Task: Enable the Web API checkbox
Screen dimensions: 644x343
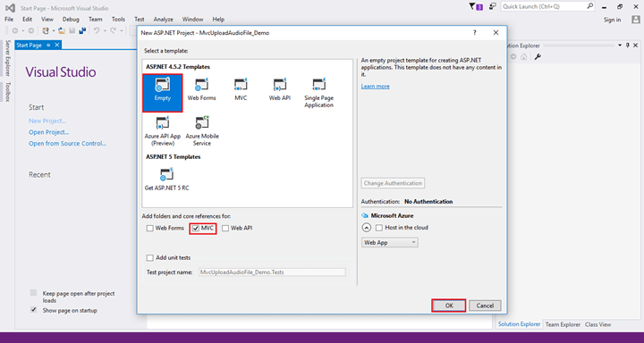Action: [225, 229]
